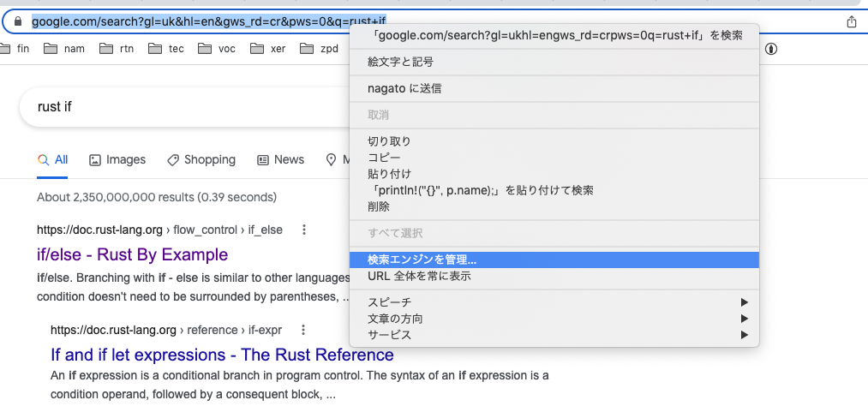
Task: Choose paste-and-search println! menu item
Action: [x=554, y=190]
